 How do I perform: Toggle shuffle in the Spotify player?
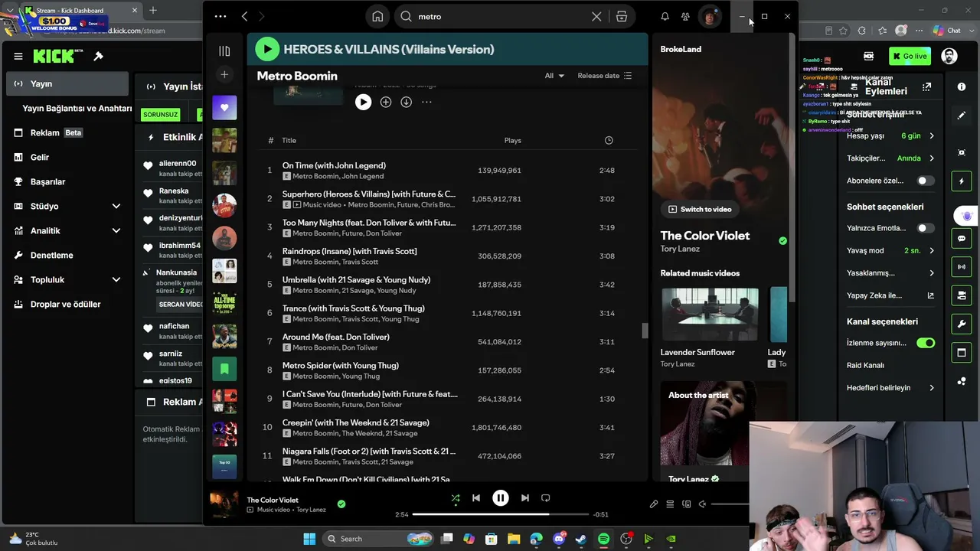click(x=456, y=498)
